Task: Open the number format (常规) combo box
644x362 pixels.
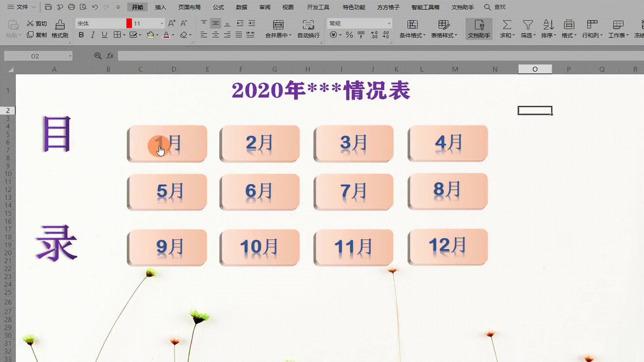Action: click(x=360, y=23)
